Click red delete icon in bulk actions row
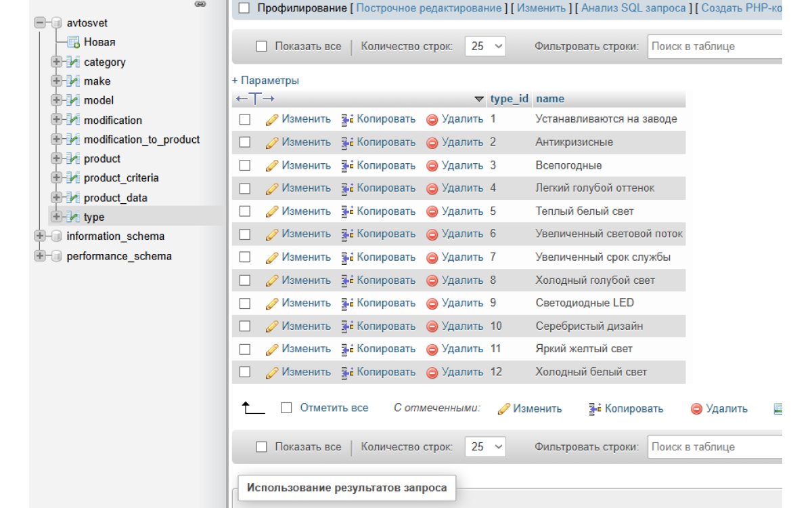This screenshot has height=508, width=812. pos(696,409)
